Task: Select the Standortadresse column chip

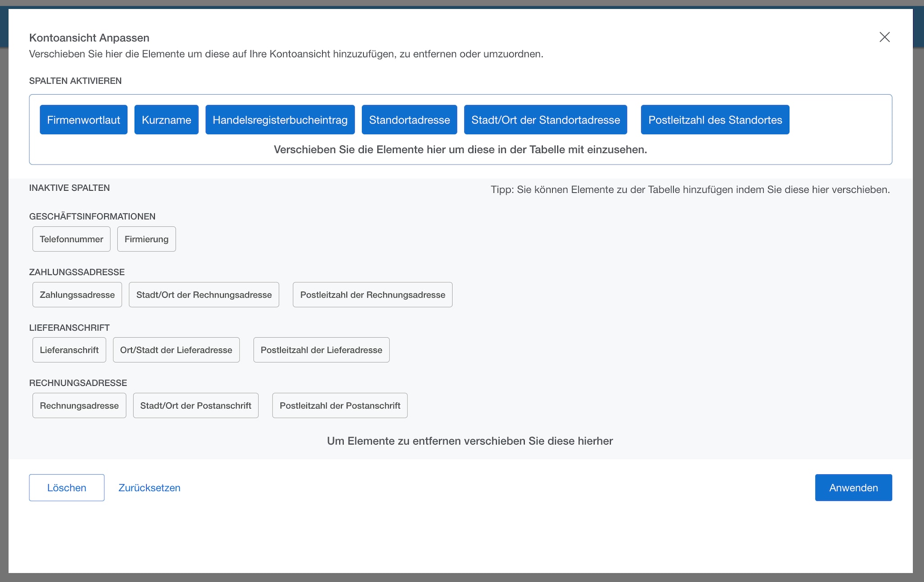Action: point(409,119)
